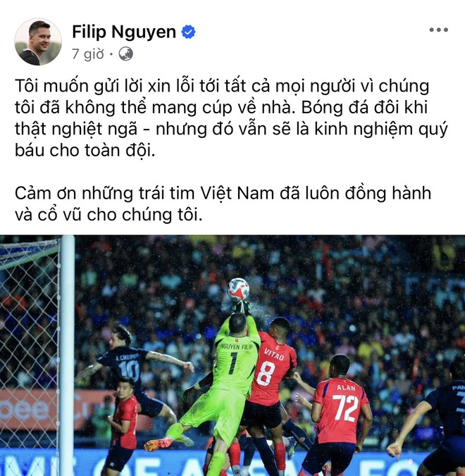The height and width of the screenshot is (476, 465).
Task: Click the soccer ball in the photo
Action: click(238, 289)
